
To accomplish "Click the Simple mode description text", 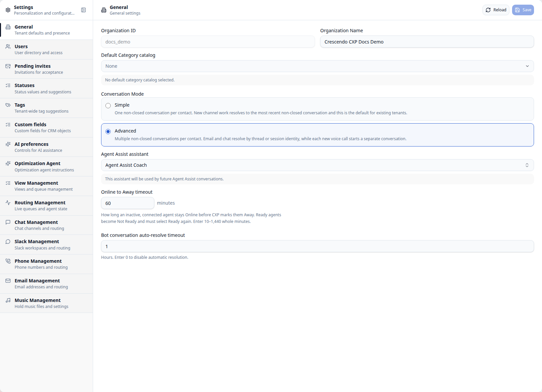I will pyautogui.click(x=261, y=113).
